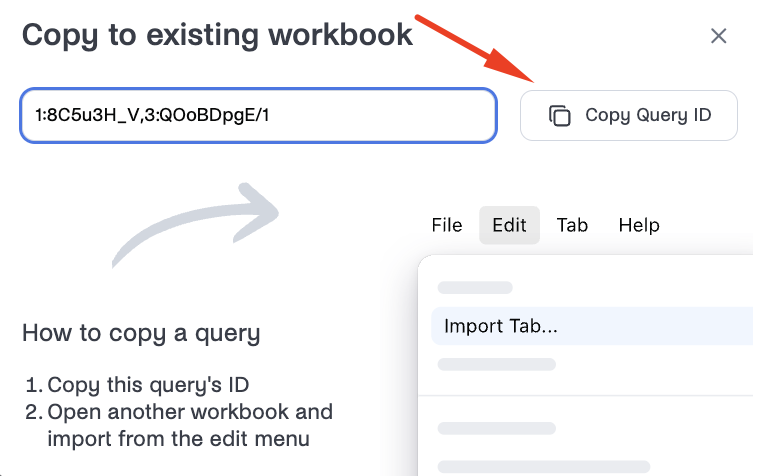This screenshot has height=476, width=758.
Task: Click the "Copy to existing workbook" title
Action: click(217, 35)
